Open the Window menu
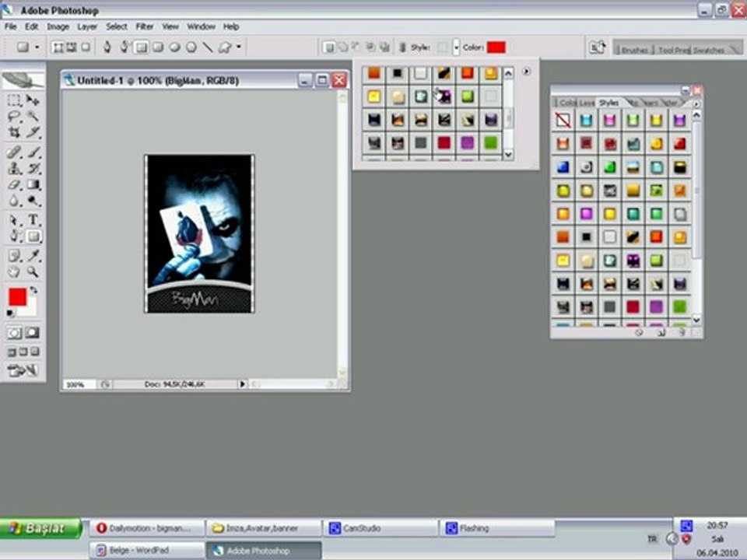The image size is (747, 560). point(201,26)
